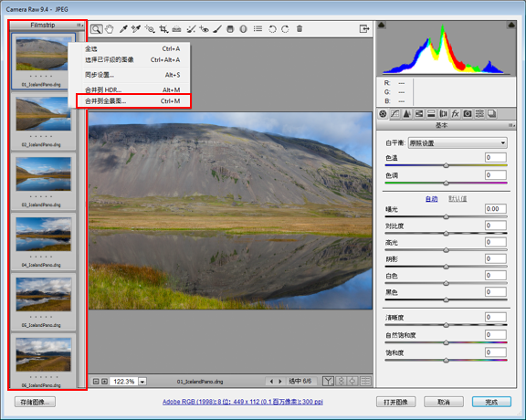
Task: Expand the zoom level dropdown
Action: click(x=142, y=382)
